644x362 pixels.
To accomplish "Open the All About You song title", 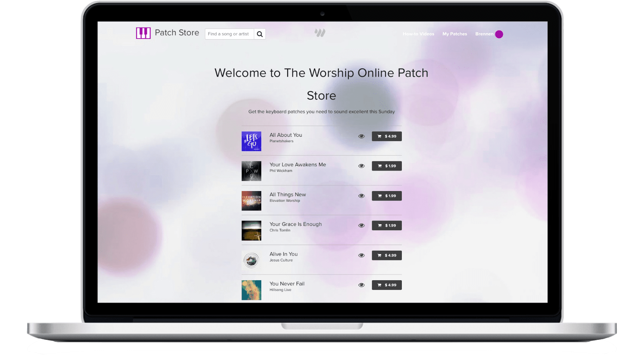I will coord(286,135).
